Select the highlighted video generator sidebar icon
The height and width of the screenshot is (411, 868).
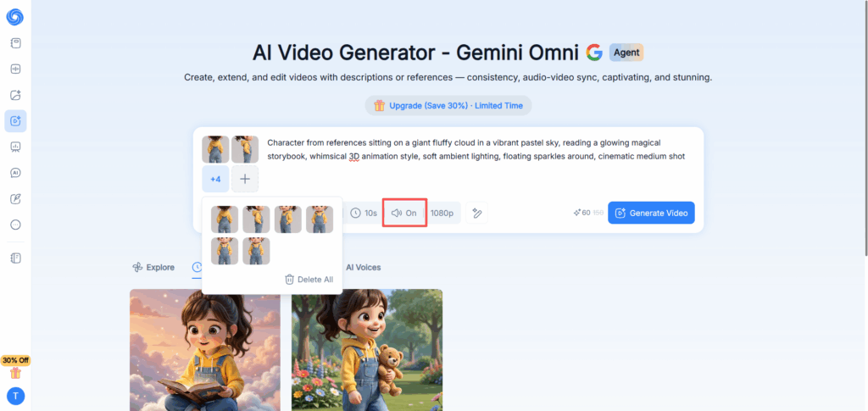[15, 120]
